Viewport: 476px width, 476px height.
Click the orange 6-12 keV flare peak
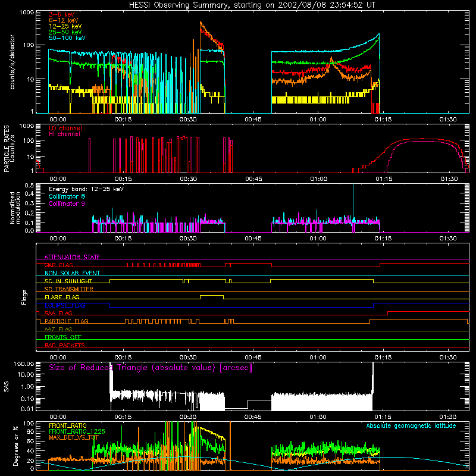[x=201, y=23]
